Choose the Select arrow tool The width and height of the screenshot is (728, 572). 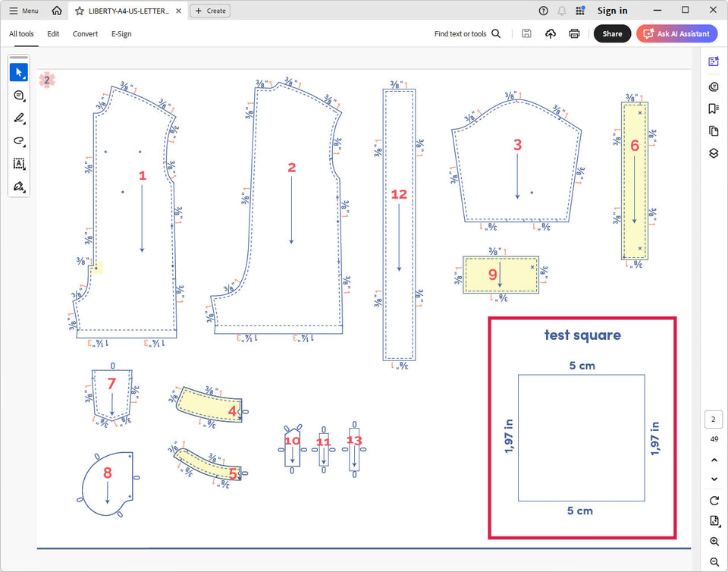(x=18, y=72)
